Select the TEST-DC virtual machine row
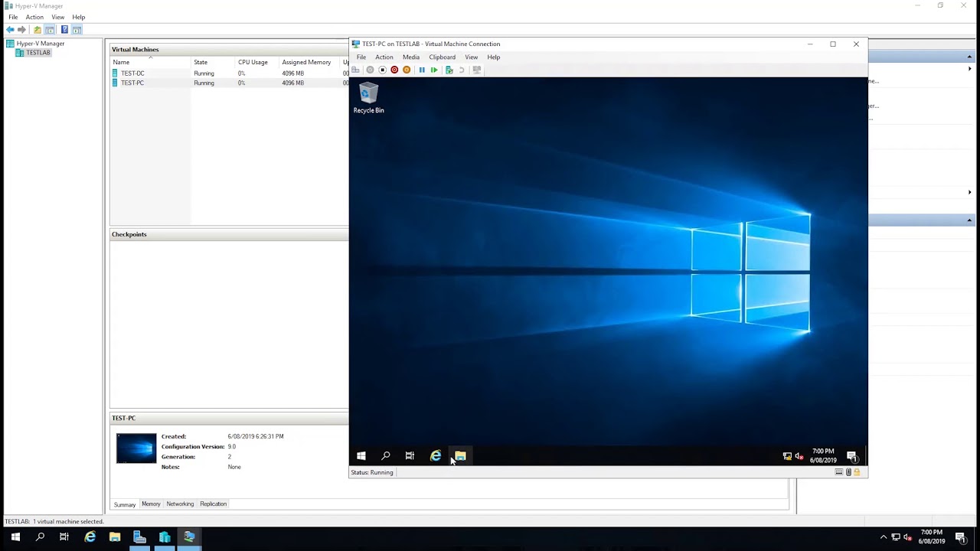This screenshot has height=551, width=980. 230,73
